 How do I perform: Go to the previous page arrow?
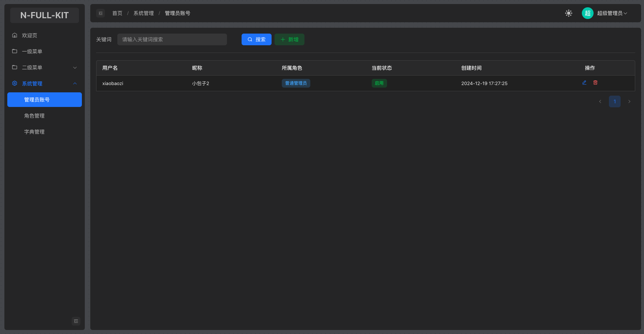pos(600,101)
